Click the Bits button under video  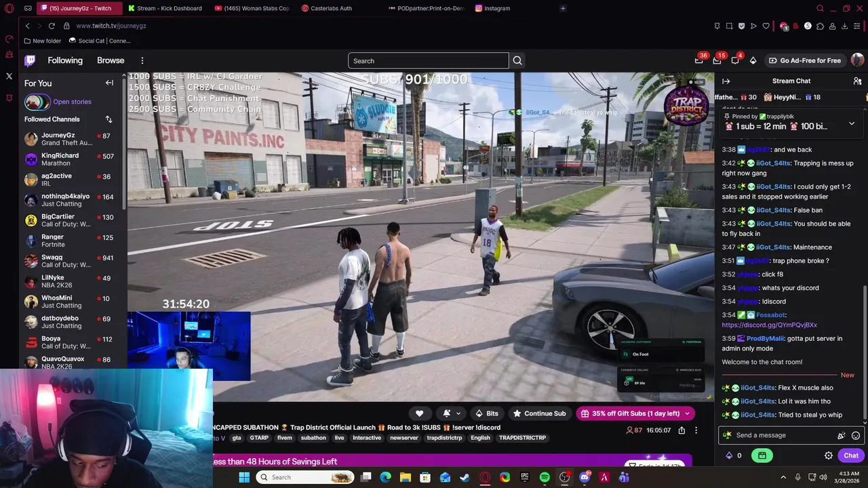click(487, 413)
